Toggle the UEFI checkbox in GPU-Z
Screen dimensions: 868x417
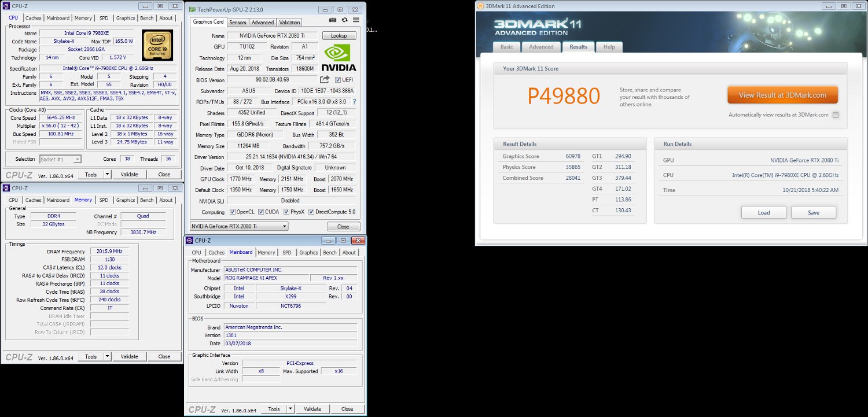[338, 80]
